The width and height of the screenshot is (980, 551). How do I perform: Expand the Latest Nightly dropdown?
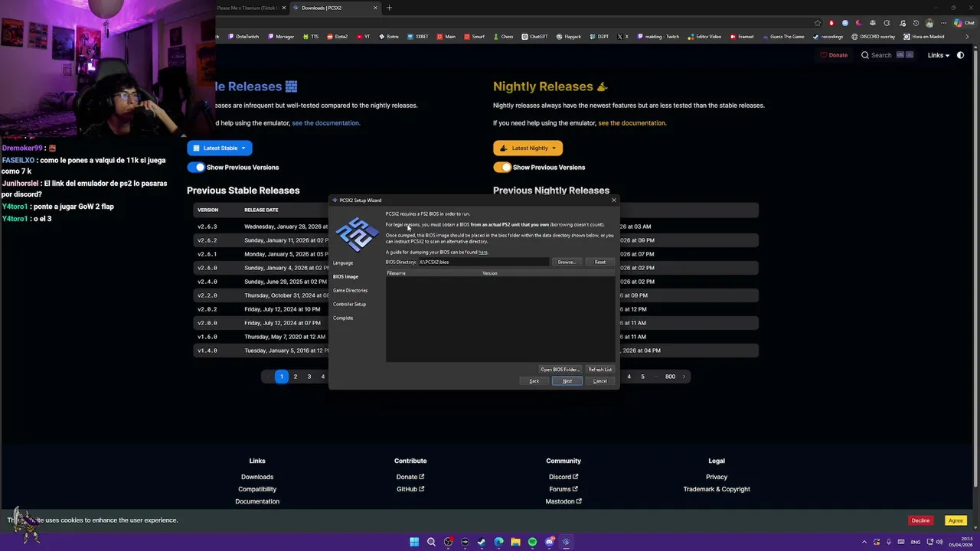click(528, 148)
